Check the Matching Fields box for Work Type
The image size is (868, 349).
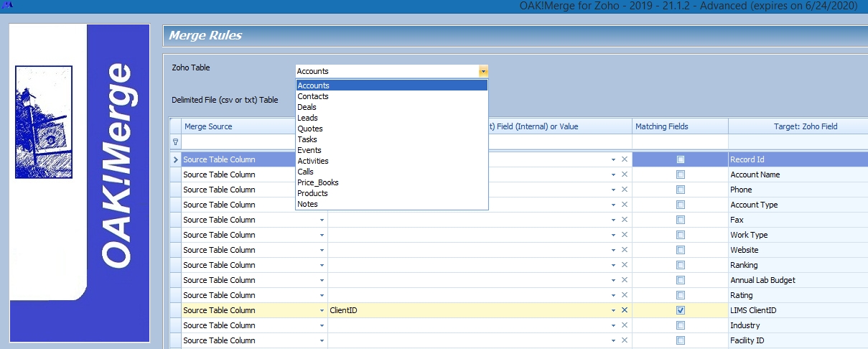(681, 235)
